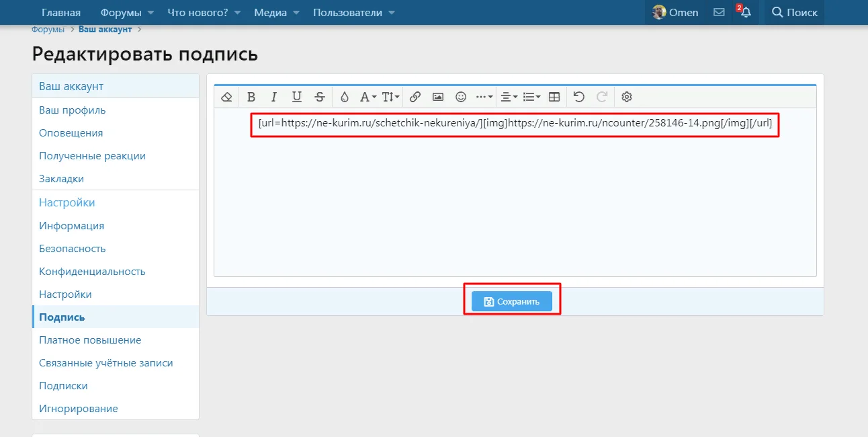Open the font size dropdown

tap(391, 97)
